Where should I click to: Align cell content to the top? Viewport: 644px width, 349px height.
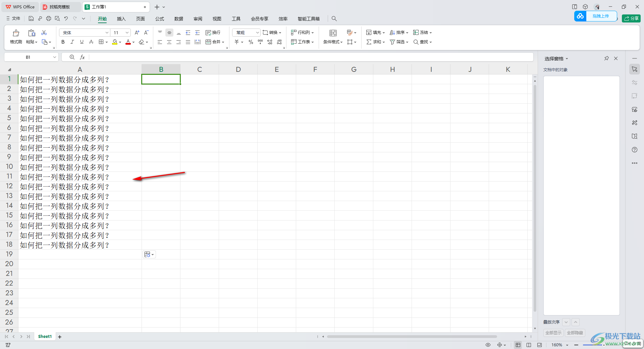(x=160, y=33)
